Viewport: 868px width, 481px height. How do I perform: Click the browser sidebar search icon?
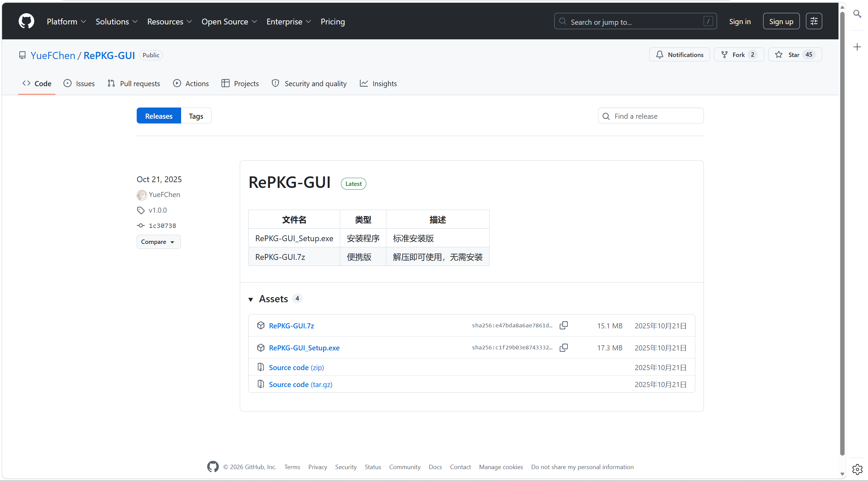(857, 14)
